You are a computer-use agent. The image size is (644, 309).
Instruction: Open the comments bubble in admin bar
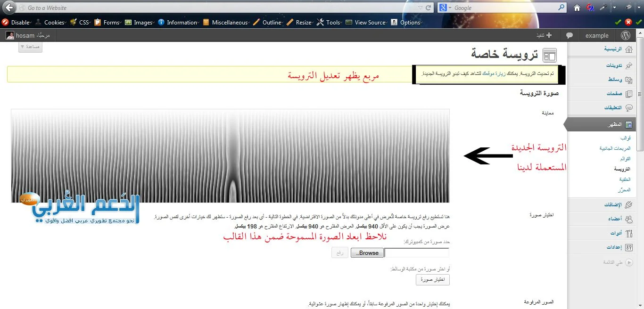point(570,35)
